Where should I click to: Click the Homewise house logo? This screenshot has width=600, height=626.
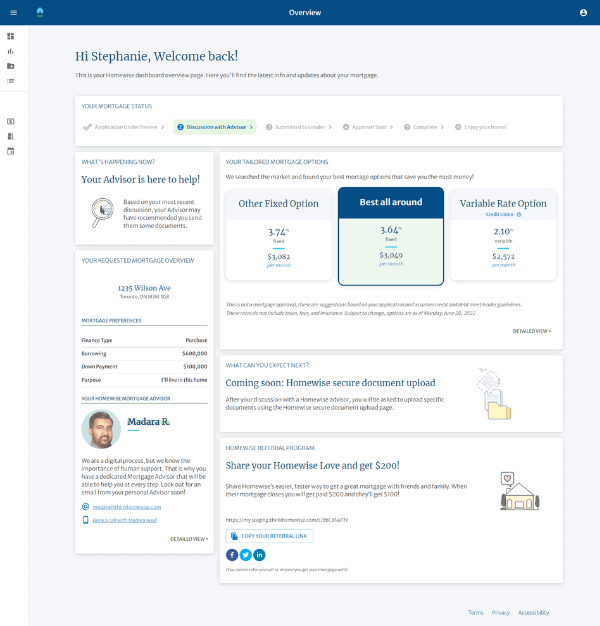click(x=40, y=12)
